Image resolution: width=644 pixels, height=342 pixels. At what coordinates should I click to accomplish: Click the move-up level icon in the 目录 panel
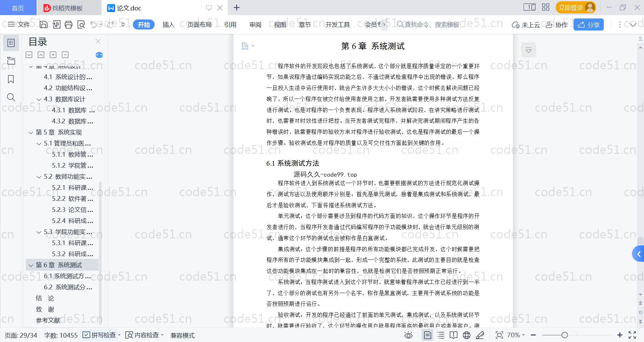41,55
